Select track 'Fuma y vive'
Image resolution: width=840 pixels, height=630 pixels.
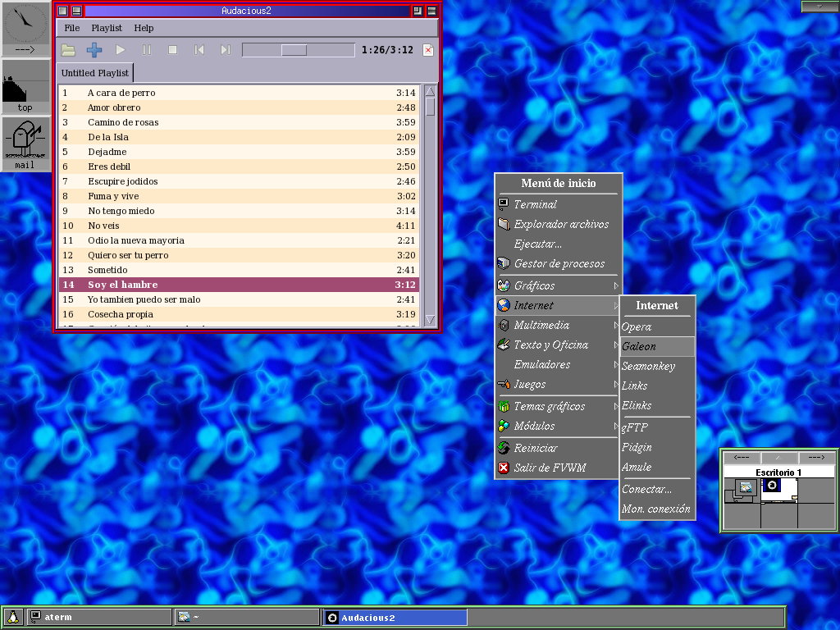[x=239, y=196]
